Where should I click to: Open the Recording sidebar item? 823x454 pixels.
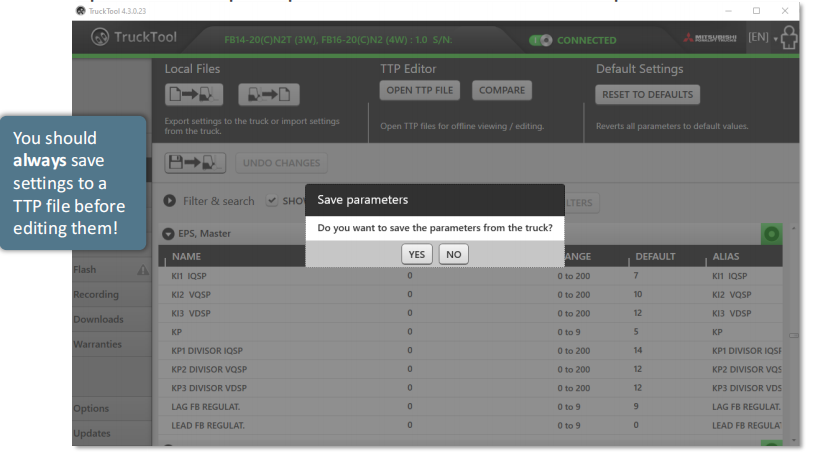98,295
